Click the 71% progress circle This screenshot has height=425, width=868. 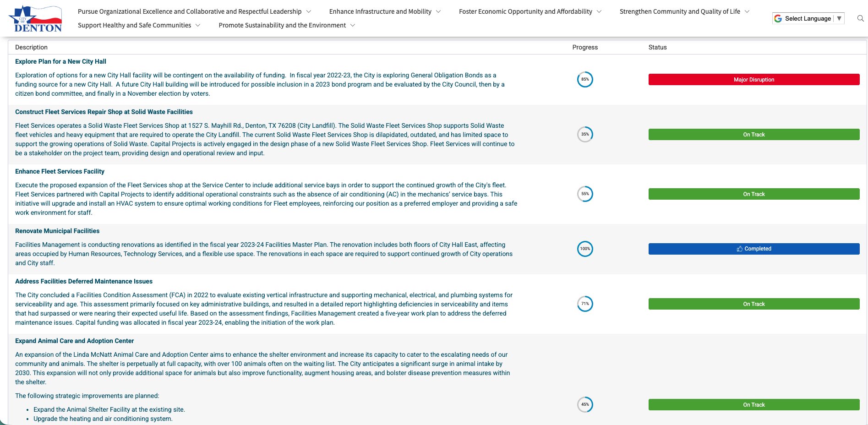point(585,304)
